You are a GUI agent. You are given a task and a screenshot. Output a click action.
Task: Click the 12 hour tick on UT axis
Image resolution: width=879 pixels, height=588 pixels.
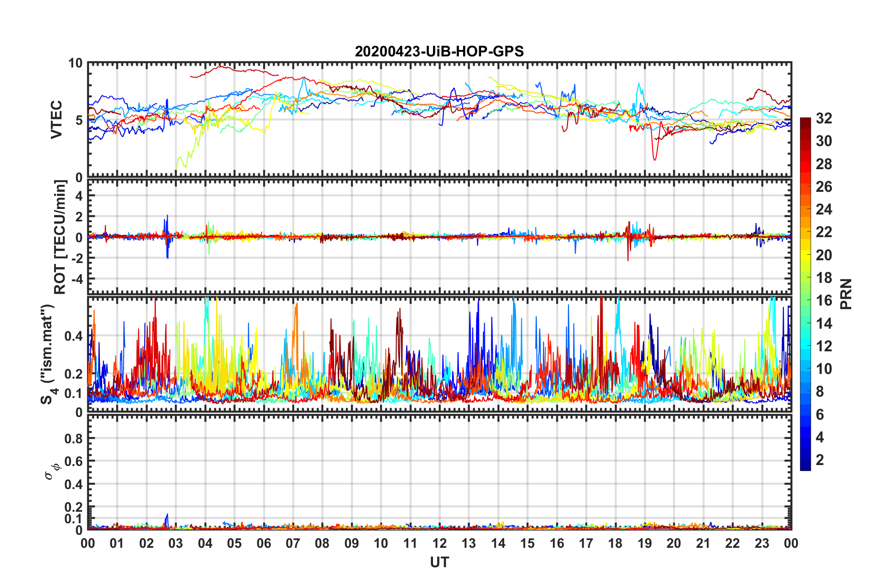pos(439,543)
